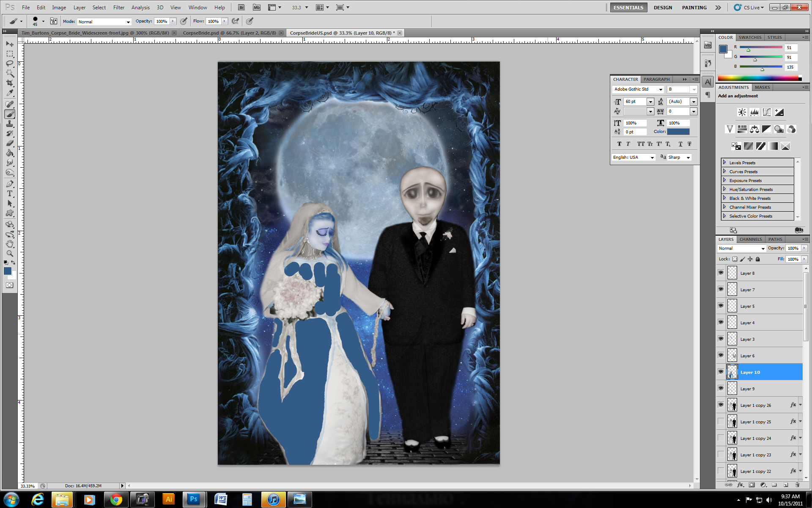Image resolution: width=812 pixels, height=508 pixels.
Task: Add a Levels adjustment
Action: (x=754, y=112)
